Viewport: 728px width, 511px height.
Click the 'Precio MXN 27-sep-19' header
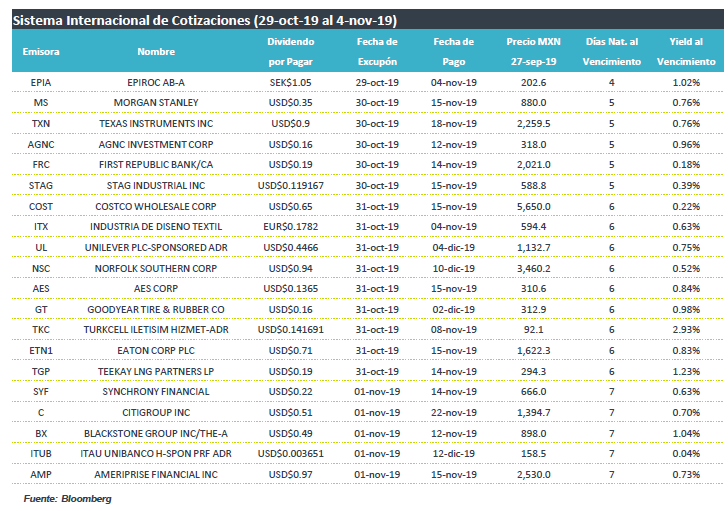pyautogui.click(x=533, y=52)
